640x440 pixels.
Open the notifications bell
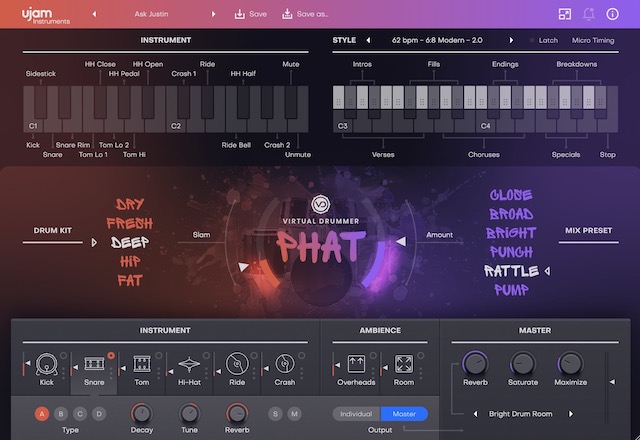(588, 14)
